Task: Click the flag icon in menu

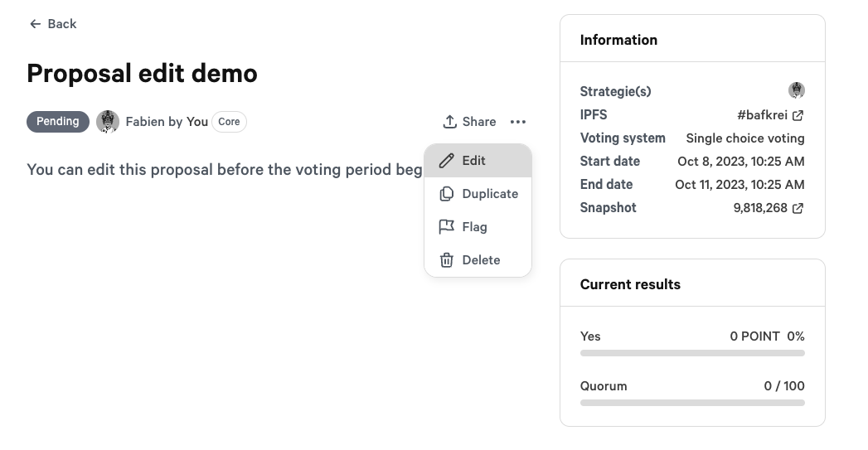Action: 446,227
